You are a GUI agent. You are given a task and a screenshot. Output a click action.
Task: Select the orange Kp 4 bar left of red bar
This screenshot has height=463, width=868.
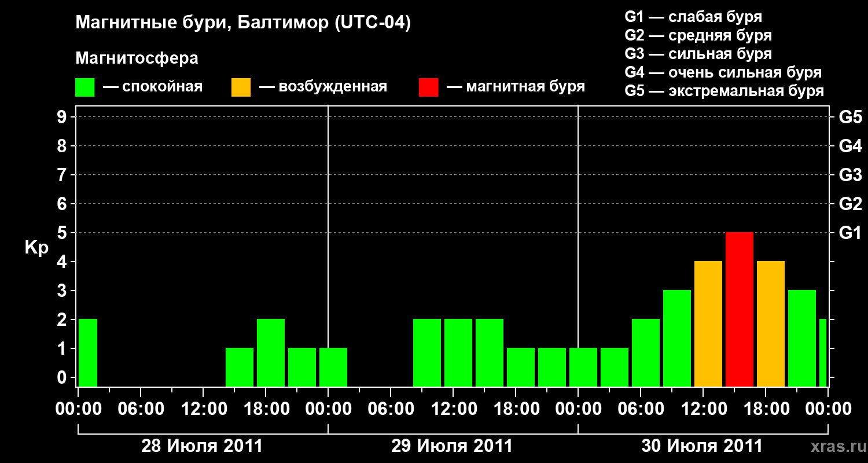point(708,324)
